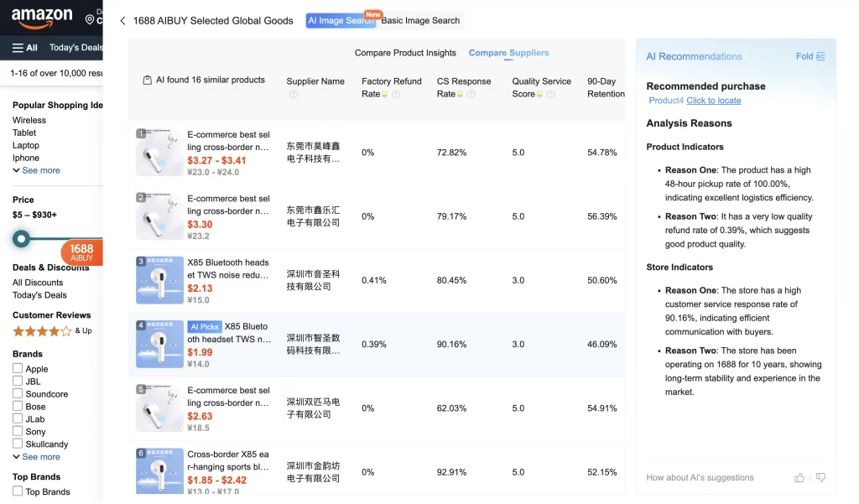Click the Amazon logo

[x=42, y=18]
